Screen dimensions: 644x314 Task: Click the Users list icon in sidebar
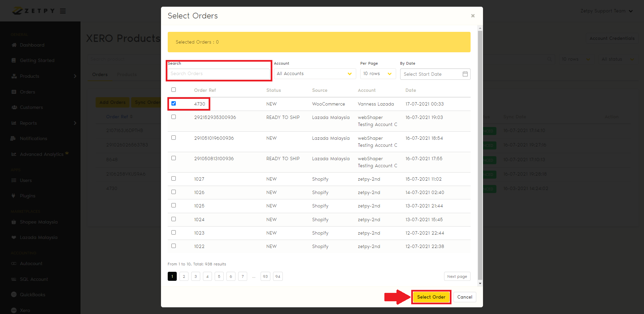[x=14, y=180]
